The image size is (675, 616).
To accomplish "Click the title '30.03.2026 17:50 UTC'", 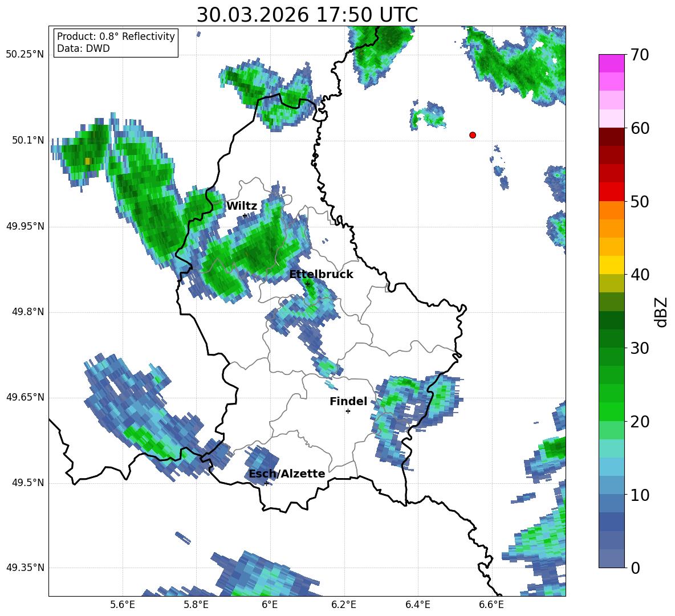I will tap(307, 15).
